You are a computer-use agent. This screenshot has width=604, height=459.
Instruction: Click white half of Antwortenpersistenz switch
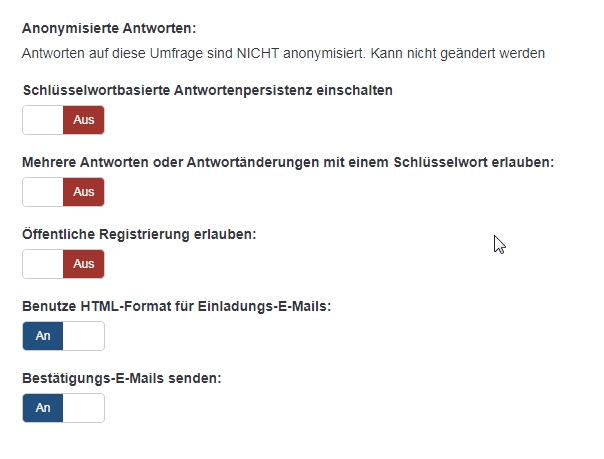coord(42,120)
